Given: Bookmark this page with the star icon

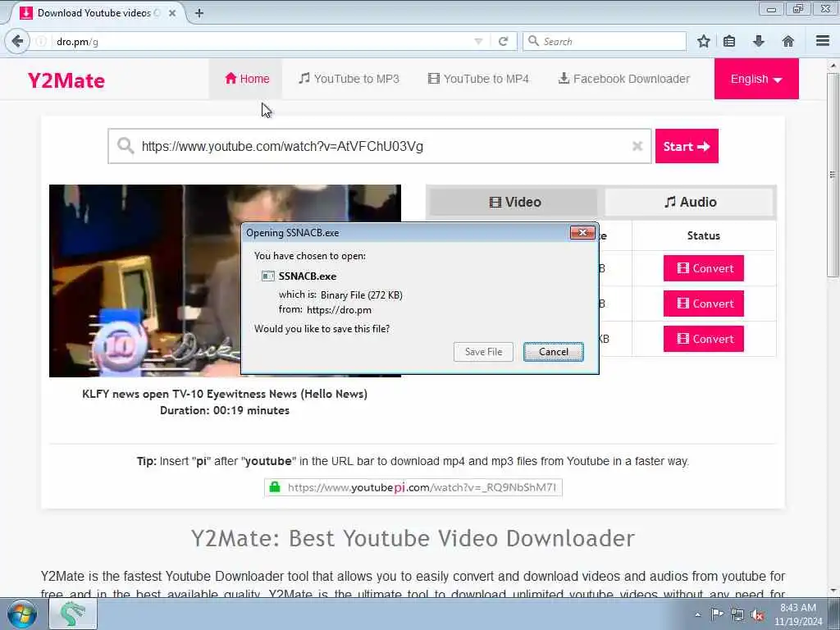Looking at the screenshot, I should (703, 41).
